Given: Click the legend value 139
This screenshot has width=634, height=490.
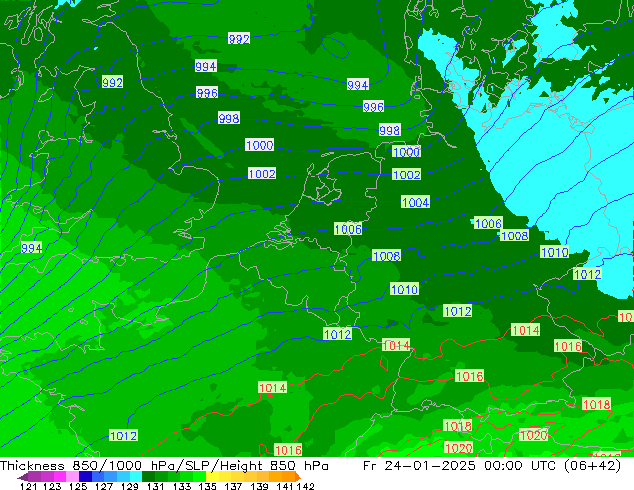Looking at the screenshot, I should coord(259,486).
